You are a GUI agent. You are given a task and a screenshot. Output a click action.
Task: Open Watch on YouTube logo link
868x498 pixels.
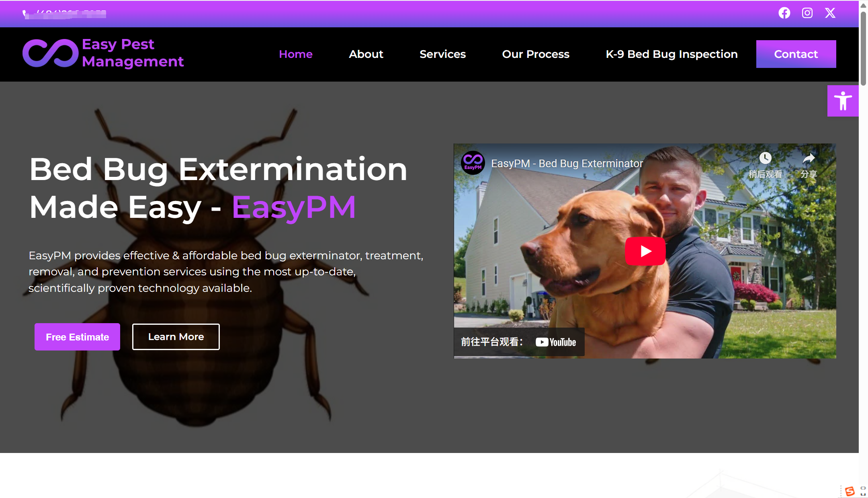coord(556,342)
